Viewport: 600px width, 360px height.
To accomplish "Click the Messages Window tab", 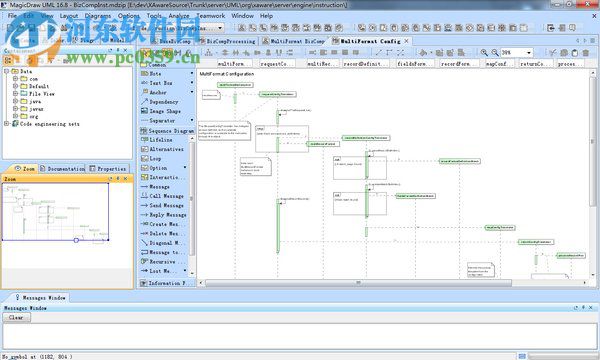I will [x=40, y=297].
